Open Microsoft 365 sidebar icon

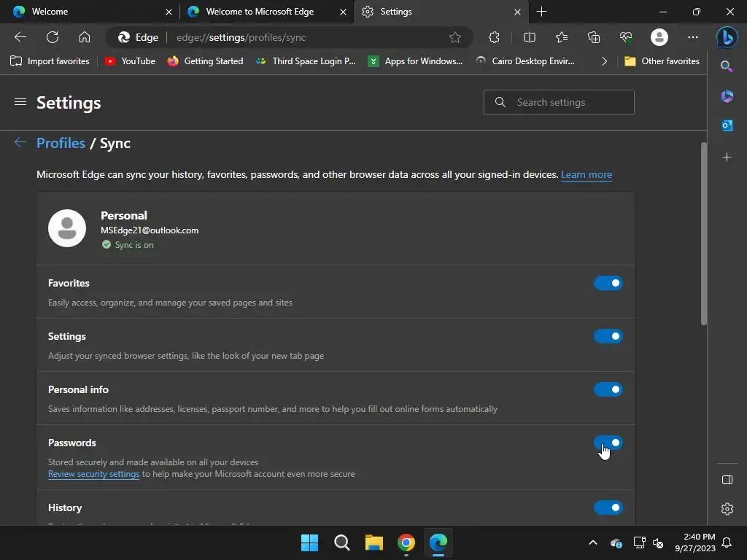(x=727, y=96)
